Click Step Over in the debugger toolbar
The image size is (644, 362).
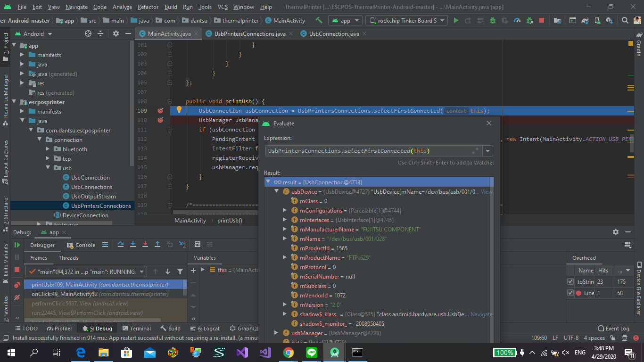(x=122, y=245)
